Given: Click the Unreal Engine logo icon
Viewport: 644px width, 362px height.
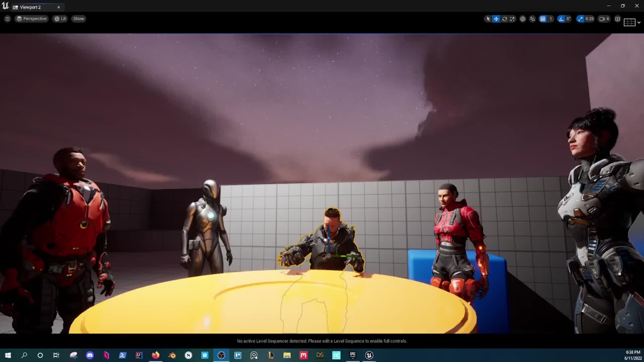Looking at the screenshot, I should [x=5, y=6].
